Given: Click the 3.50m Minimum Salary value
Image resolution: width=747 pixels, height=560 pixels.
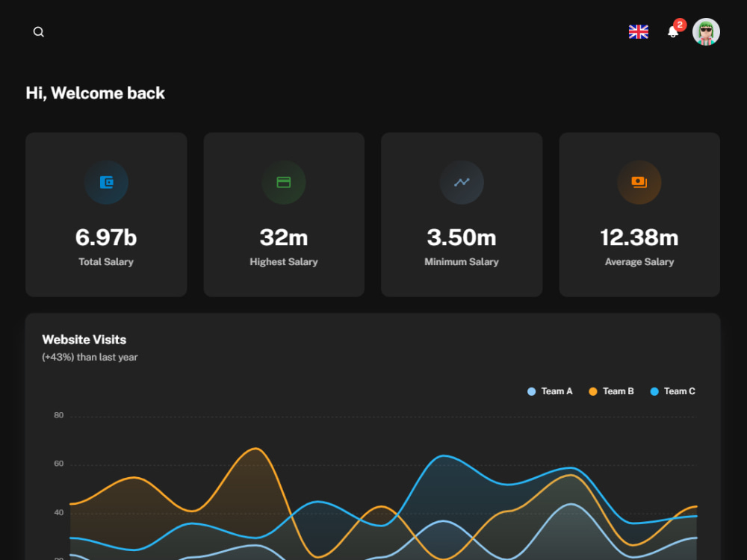Looking at the screenshot, I should point(462,237).
